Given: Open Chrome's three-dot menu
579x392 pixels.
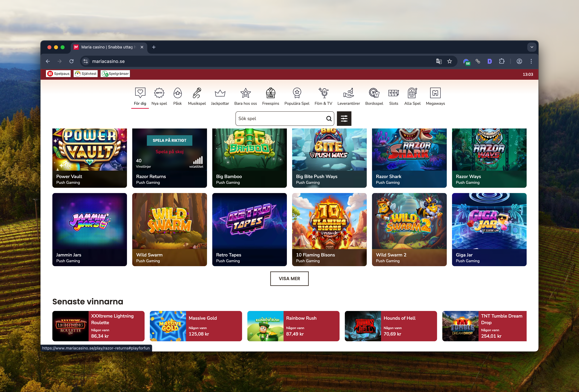Looking at the screenshot, I should 531,61.
